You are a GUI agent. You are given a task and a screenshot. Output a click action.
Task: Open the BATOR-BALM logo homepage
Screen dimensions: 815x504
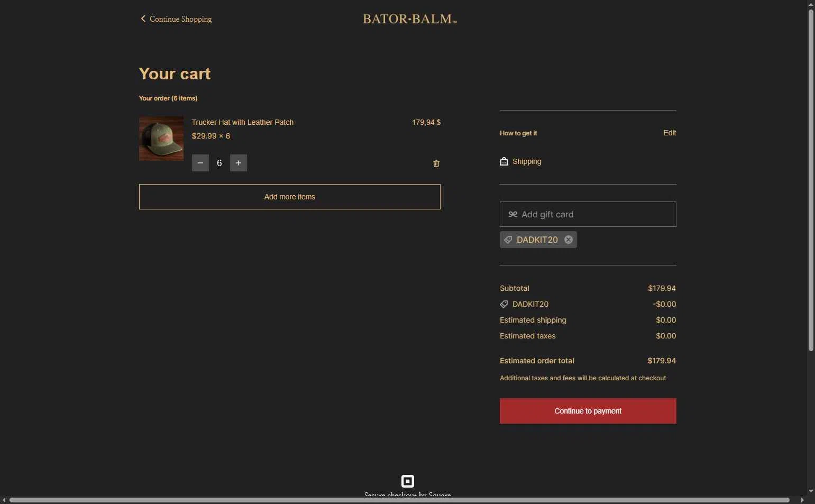[x=410, y=19]
